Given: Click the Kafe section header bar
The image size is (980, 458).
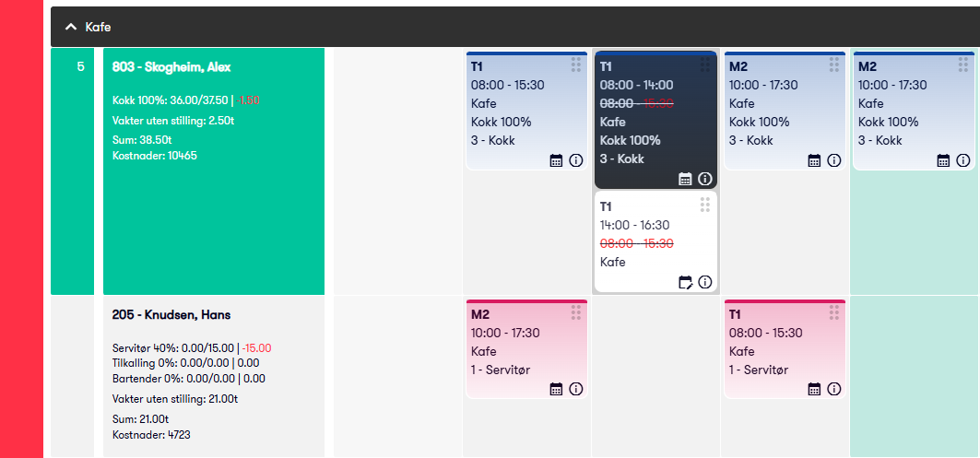Looking at the screenshot, I should pyautogui.click(x=515, y=27).
